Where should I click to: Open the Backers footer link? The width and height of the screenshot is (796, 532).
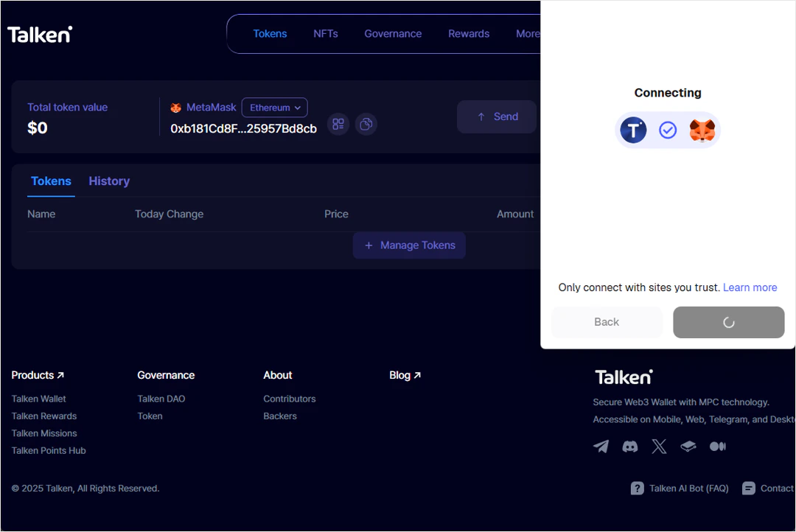280,416
